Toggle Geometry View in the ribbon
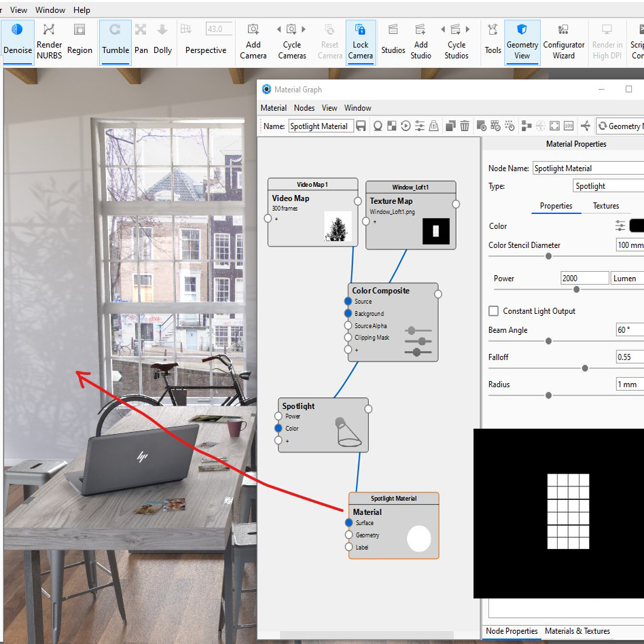Screen dimensions: 644x644 coord(522,39)
